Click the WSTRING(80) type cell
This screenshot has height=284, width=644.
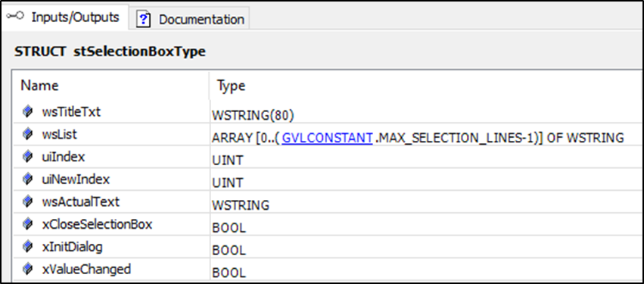pyautogui.click(x=253, y=115)
